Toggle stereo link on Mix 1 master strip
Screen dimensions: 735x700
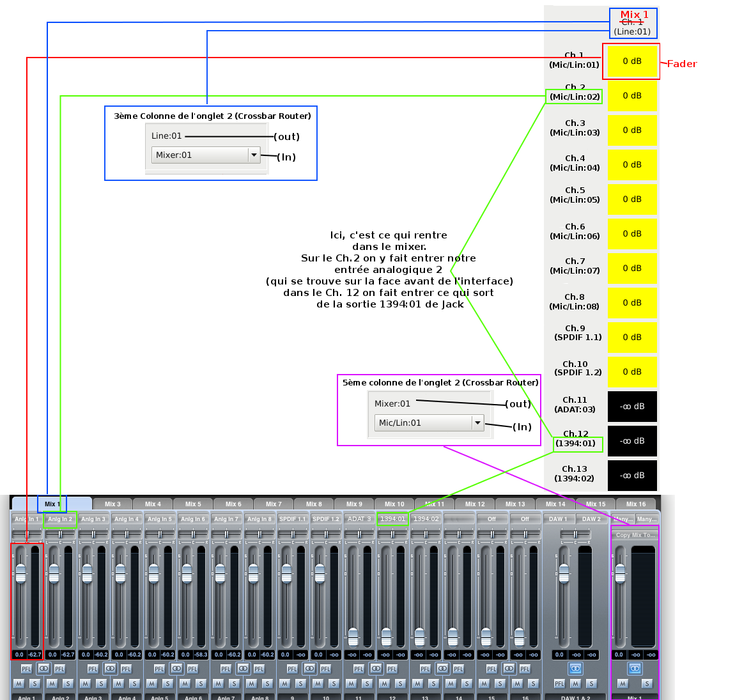pos(635,669)
